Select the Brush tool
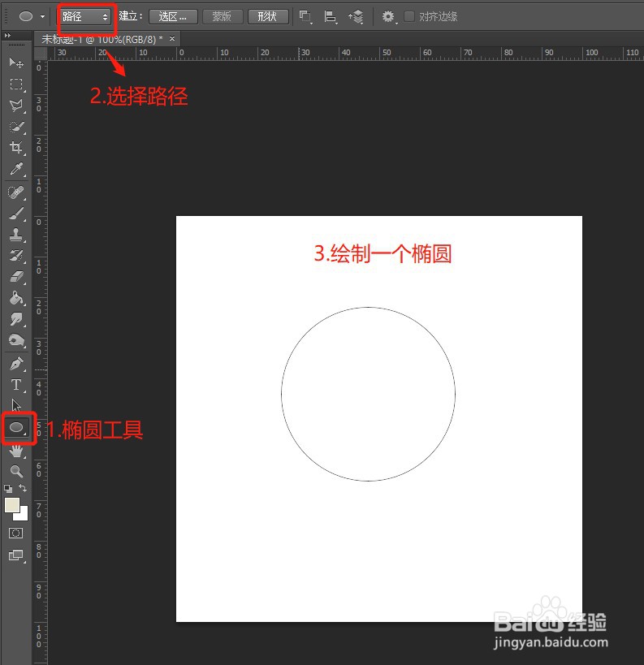This screenshot has width=644, height=665. pyautogui.click(x=16, y=214)
